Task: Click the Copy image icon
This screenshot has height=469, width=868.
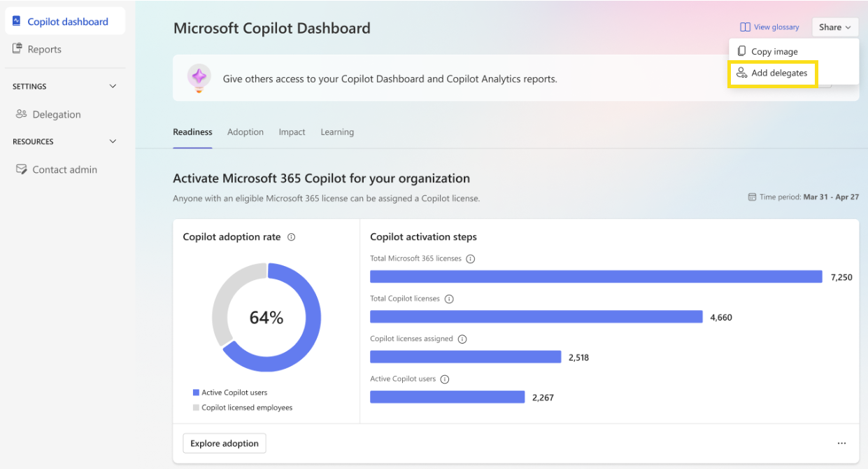Action: 743,50
